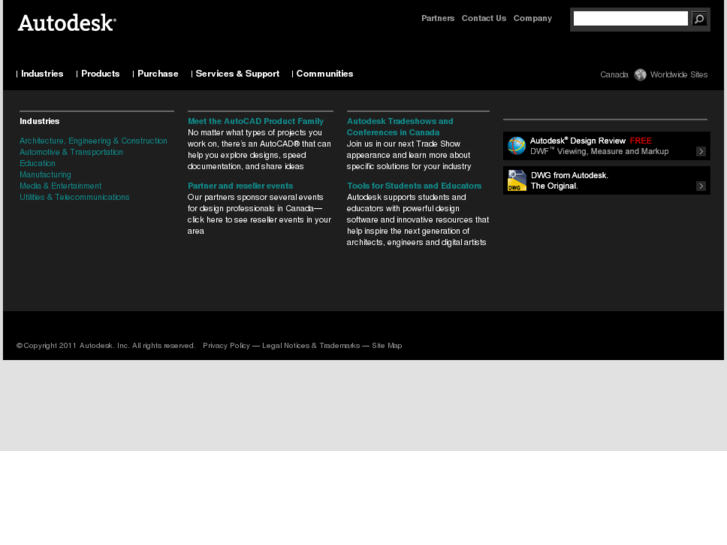Open the Worldwide Sites link
Viewport: 727px width, 545px height.
point(679,75)
